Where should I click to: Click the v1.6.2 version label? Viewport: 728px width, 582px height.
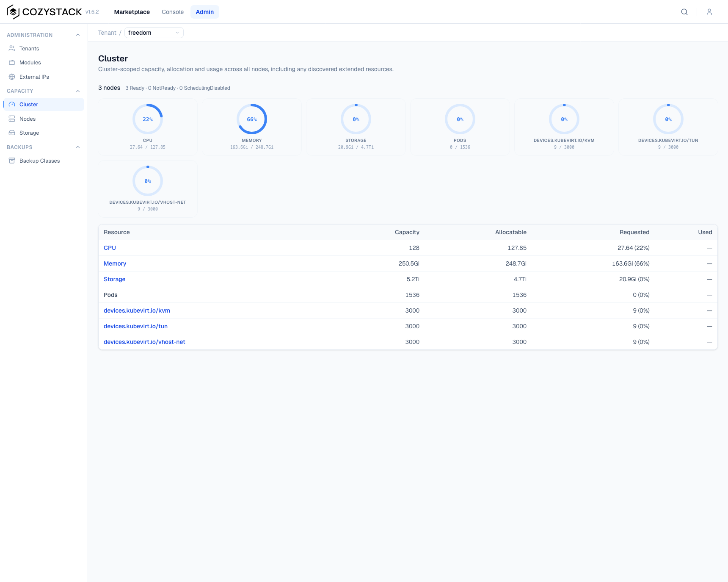pyautogui.click(x=92, y=12)
